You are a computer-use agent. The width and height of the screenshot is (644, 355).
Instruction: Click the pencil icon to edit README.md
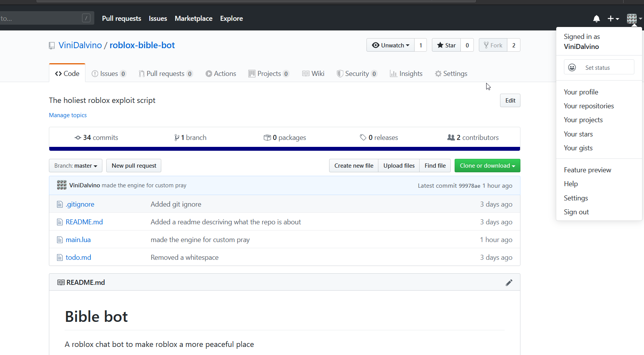pos(509,283)
